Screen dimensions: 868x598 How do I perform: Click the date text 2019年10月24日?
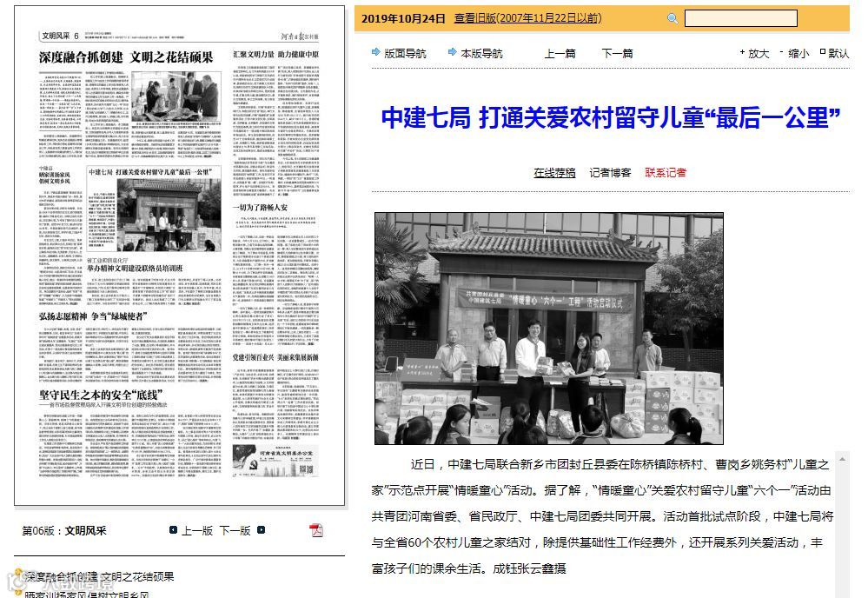point(403,18)
